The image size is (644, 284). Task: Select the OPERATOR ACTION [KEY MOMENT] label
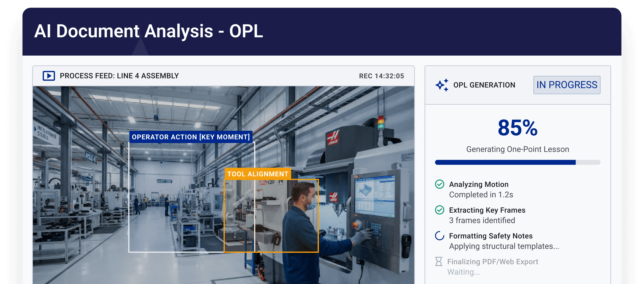(x=191, y=137)
